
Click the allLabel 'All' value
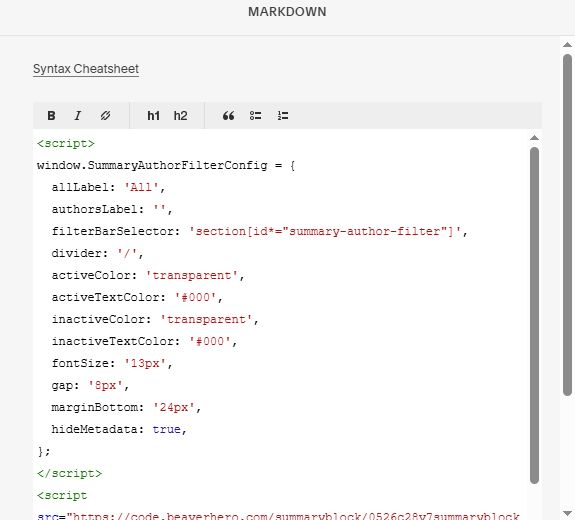141,187
